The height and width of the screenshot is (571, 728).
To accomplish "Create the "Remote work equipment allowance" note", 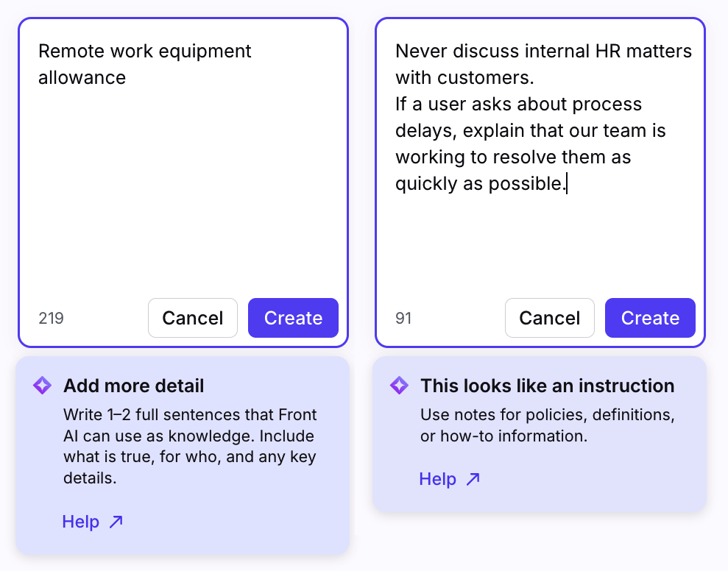I will pyautogui.click(x=293, y=318).
